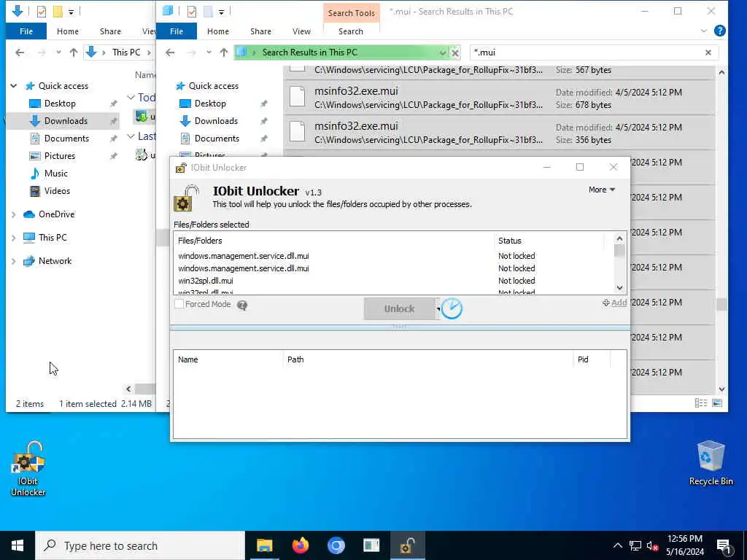Switch search results to large icons view
The height and width of the screenshot is (560, 747).
[x=717, y=403]
